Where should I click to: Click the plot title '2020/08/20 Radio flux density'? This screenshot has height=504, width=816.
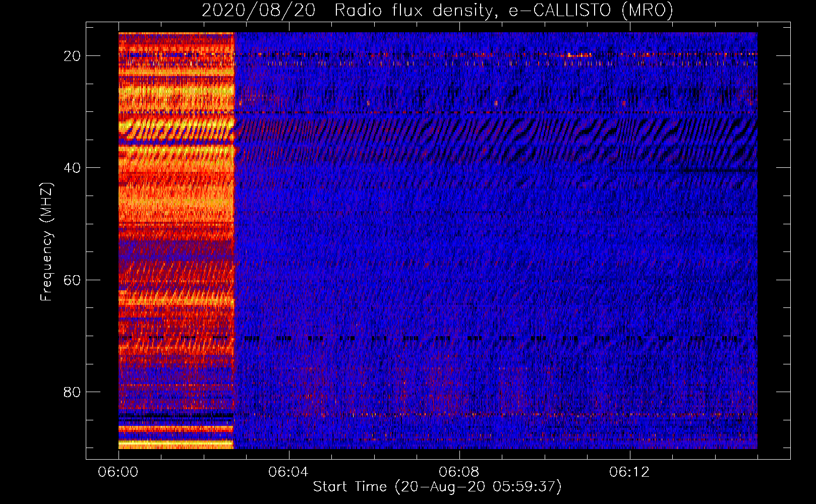click(x=437, y=10)
